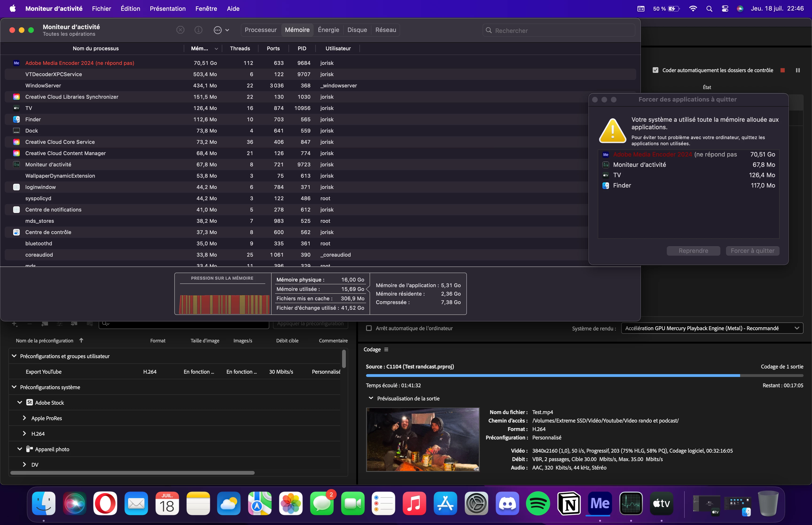The height and width of the screenshot is (525, 812).
Task: Switch to the Processeur tab
Action: (260, 30)
